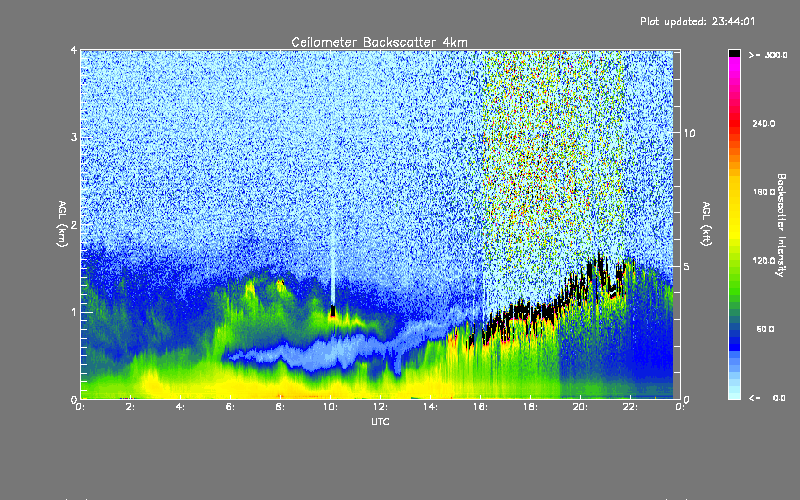
Task: Pick the black top segment of colorbar
Action: click(x=734, y=53)
